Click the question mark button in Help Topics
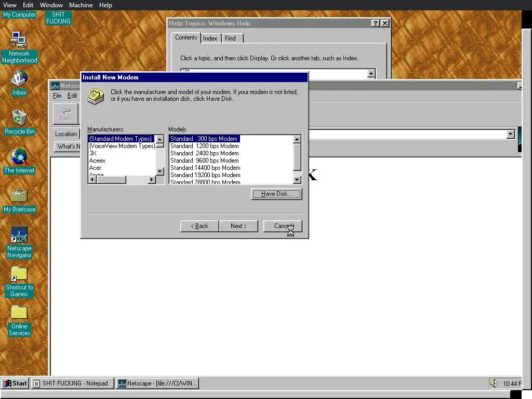Image resolution: width=532 pixels, height=399 pixels. click(375, 23)
